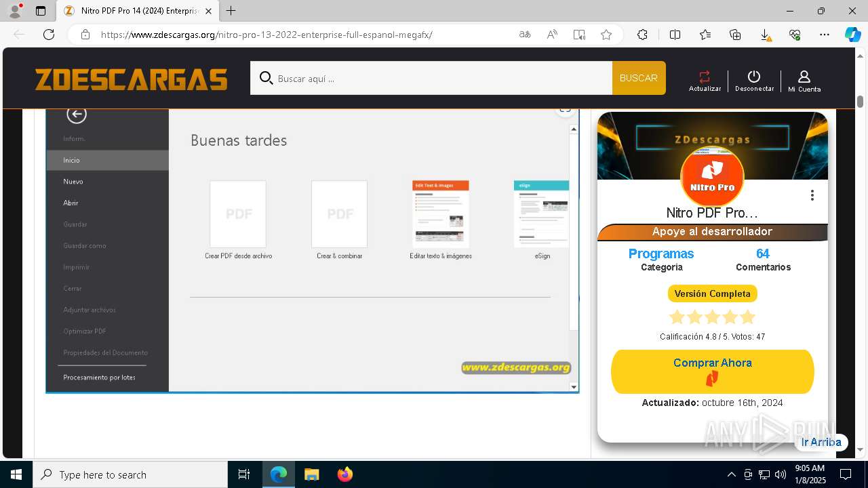The height and width of the screenshot is (488, 868).
Task: Click the yellow BUSCAR button
Action: point(639,78)
